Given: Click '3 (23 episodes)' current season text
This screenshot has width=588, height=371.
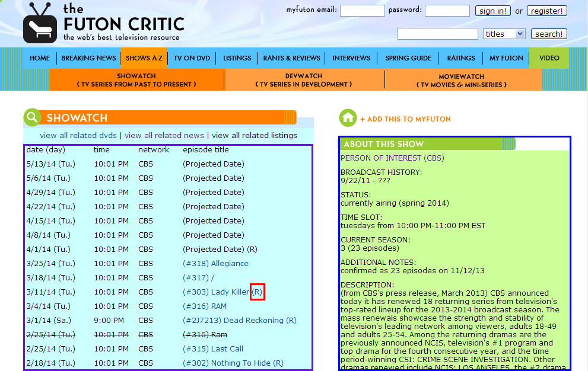Looking at the screenshot, I should click(x=370, y=248).
